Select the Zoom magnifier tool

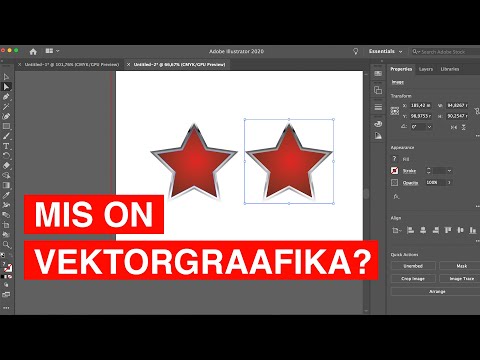tap(6, 245)
